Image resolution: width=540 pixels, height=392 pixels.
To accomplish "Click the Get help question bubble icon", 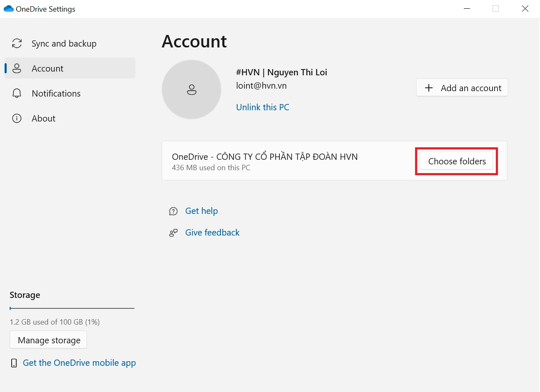I will coord(173,211).
